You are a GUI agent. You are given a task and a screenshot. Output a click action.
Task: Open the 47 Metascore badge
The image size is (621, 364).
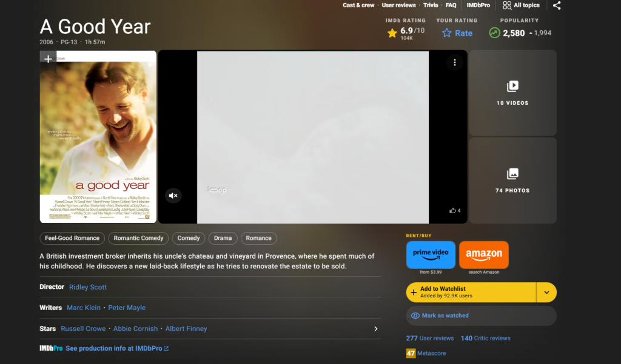tap(411, 353)
